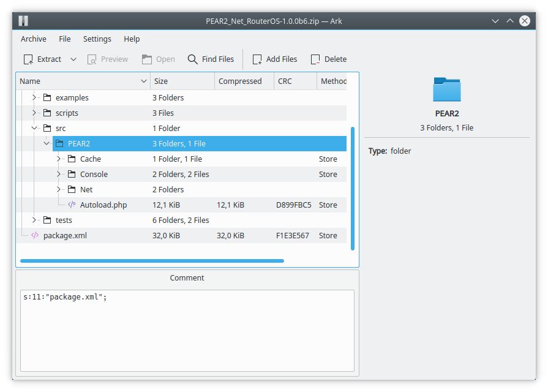Collapse the PEAR2 folder
This screenshot has width=548, height=392.
(x=47, y=143)
